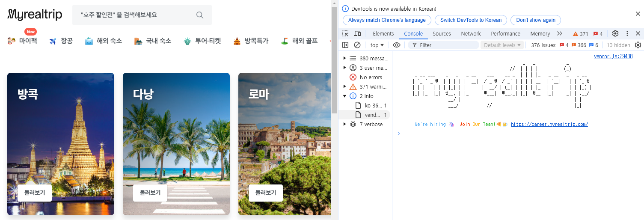Expand the 380 messages group
The width and height of the screenshot is (644, 220).
345,58
